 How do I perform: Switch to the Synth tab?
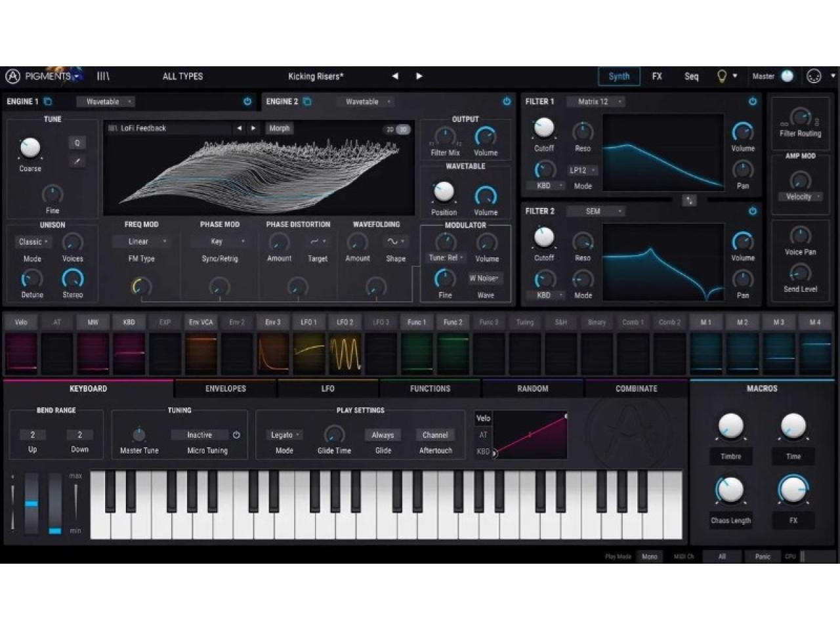coord(619,76)
